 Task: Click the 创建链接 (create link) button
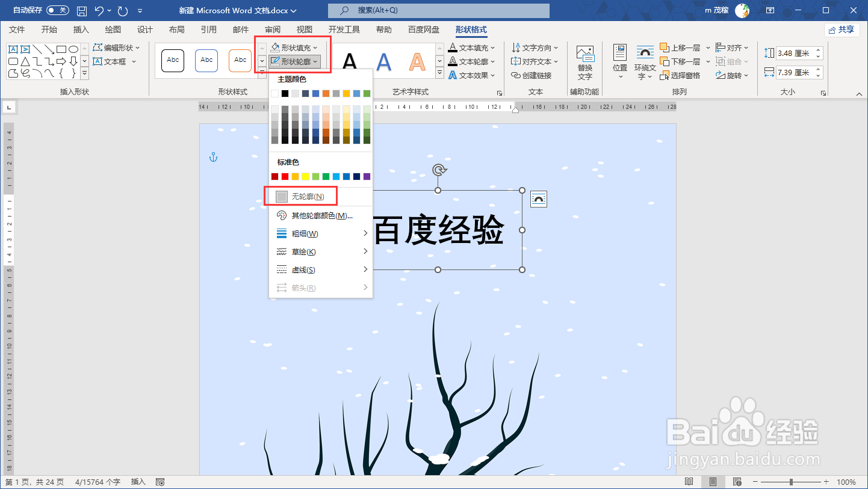pyautogui.click(x=532, y=75)
